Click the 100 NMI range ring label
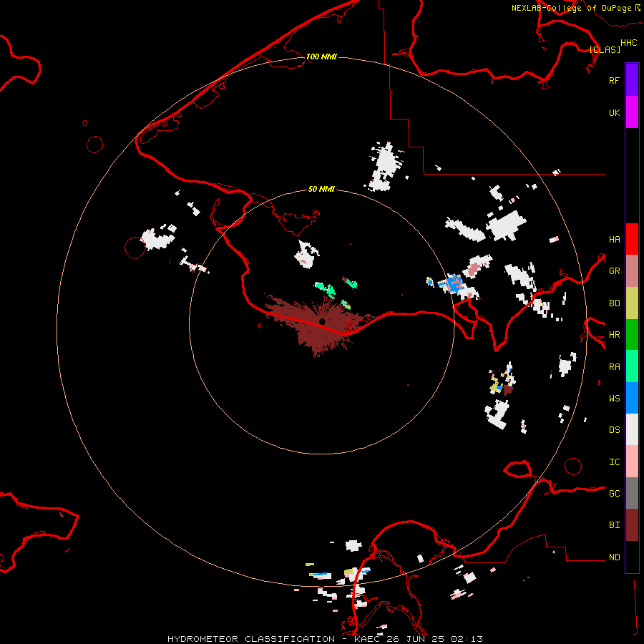 click(x=321, y=57)
